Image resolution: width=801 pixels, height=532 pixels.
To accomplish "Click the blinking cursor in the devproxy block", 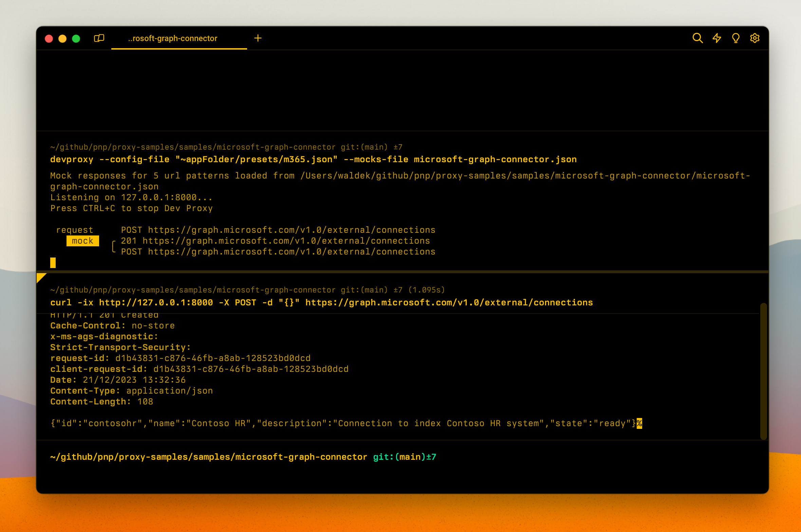I will (x=53, y=263).
